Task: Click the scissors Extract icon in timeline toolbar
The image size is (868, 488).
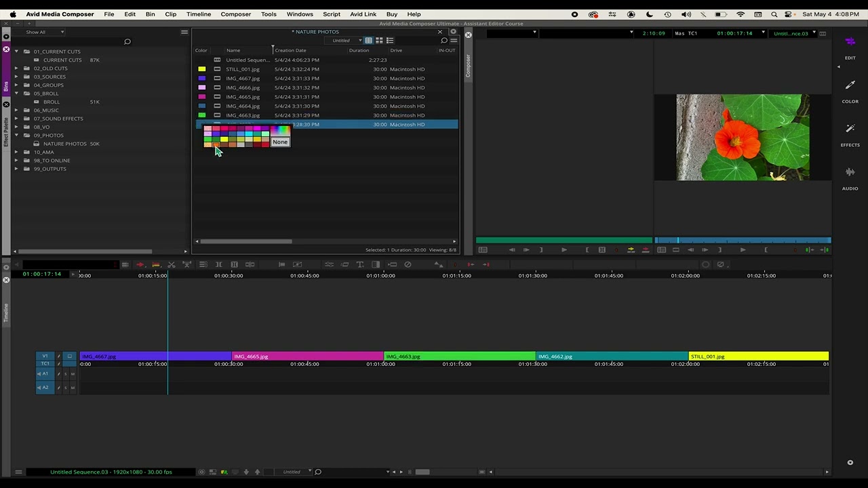Action: [172, 264]
